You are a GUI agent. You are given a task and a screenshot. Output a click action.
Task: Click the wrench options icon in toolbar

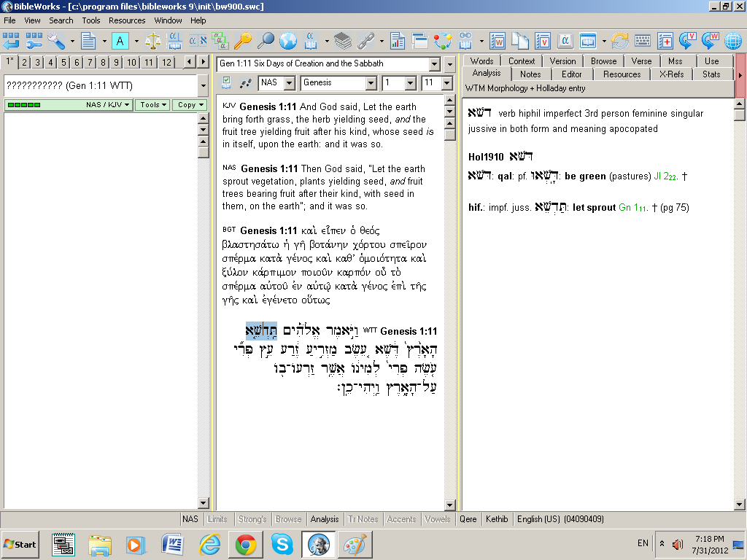55,41
